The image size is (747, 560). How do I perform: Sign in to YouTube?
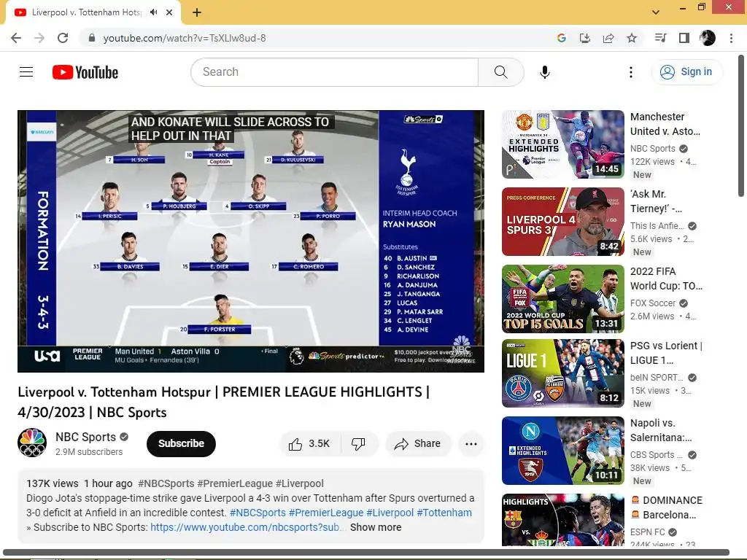pyautogui.click(x=687, y=72)
